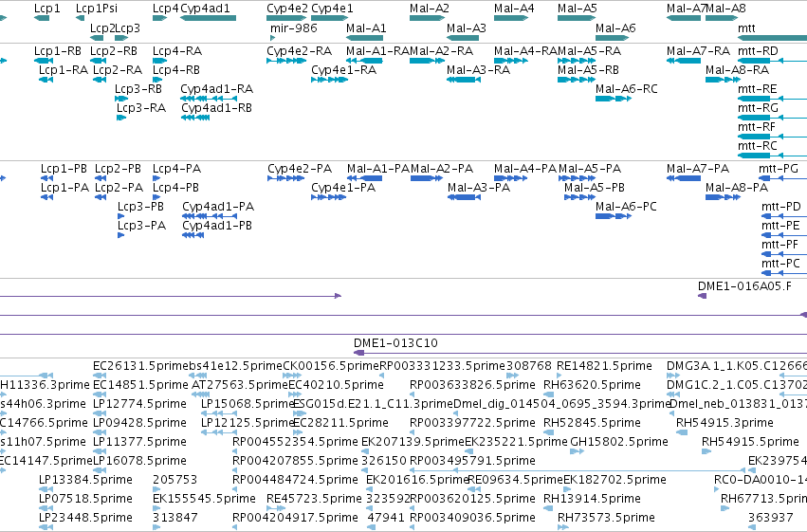Select the Cyp4ad1 gene bar

(208, 18)
